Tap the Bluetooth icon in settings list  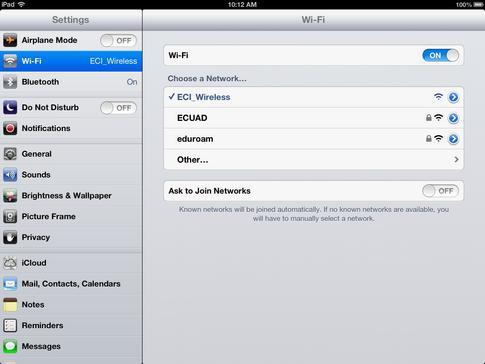pos(10,82)
